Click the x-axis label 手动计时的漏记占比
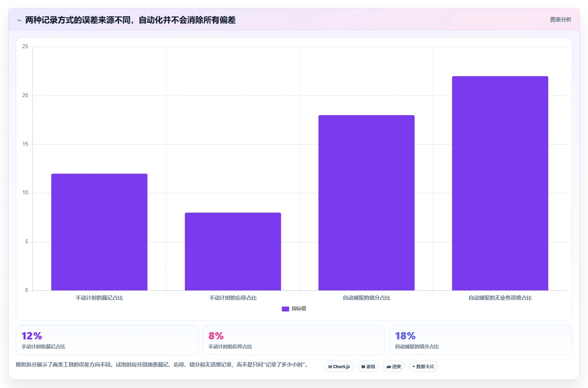Image resolution: width=588 pixels, height=388 pixels. click(99, 298)
